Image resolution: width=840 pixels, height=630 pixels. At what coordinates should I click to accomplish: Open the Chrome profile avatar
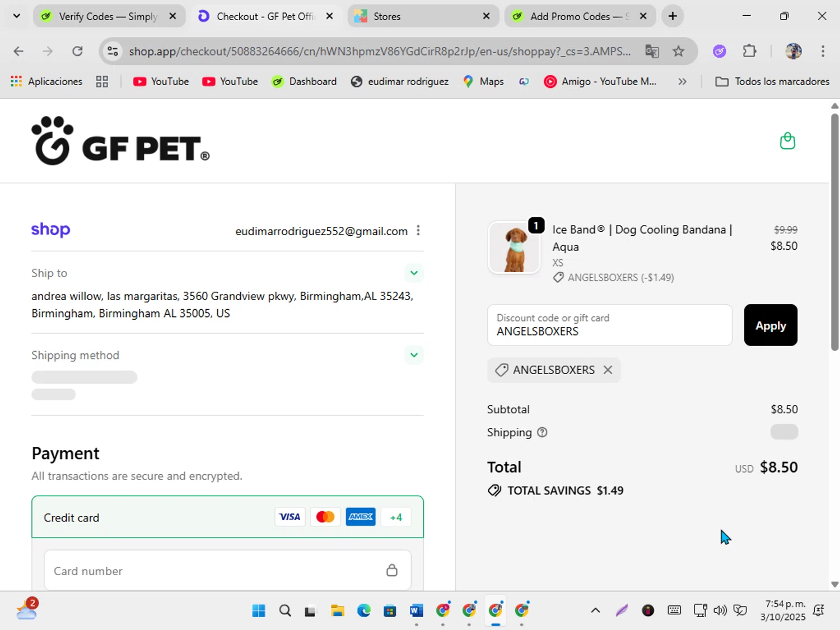794,52
